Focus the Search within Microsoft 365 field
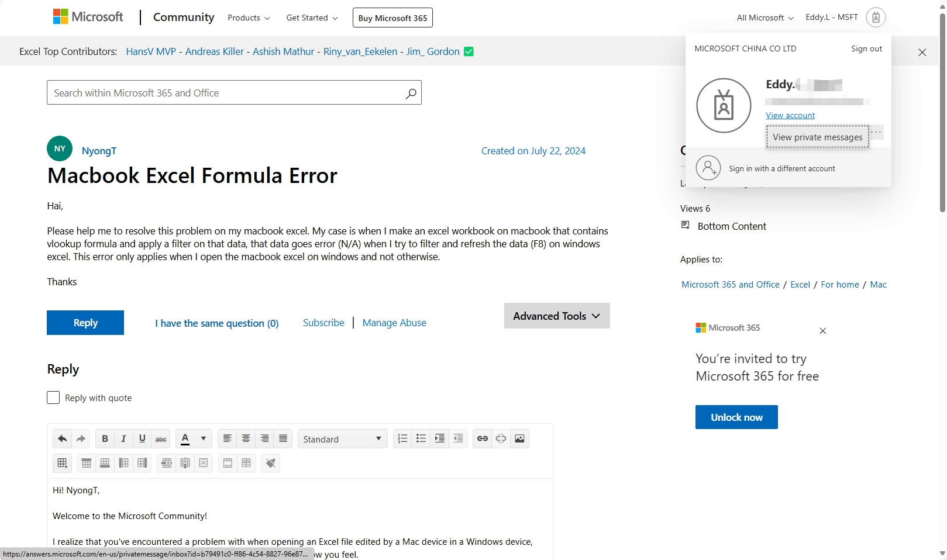 click(x=234, y=93)
